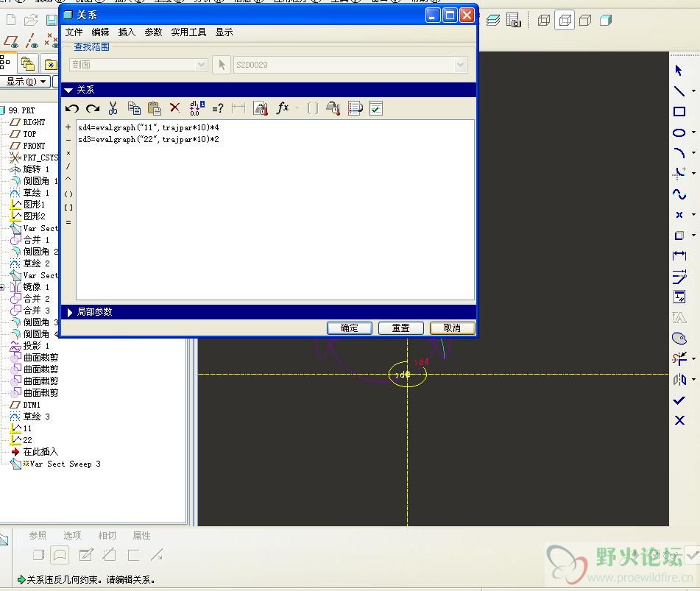Toggle datum plane display icon
The width and height of the screenshot is (700, 591).
[12, 42]
